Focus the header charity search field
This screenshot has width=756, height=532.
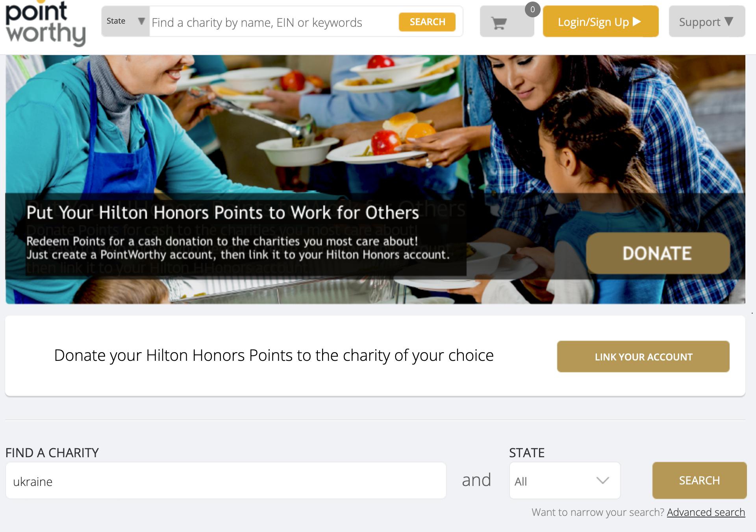pos(274,22)
